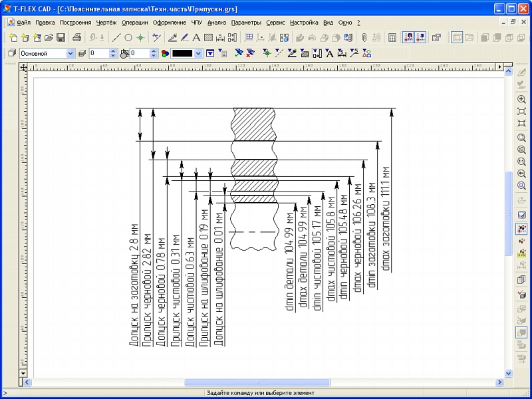This screenshot has height=399, width=532.
Task: Open the Параметры menu
Action: 246,23
